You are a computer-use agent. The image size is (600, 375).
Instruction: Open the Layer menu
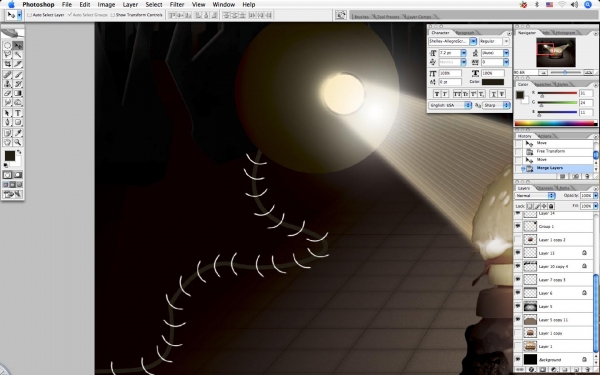(130, 5)
